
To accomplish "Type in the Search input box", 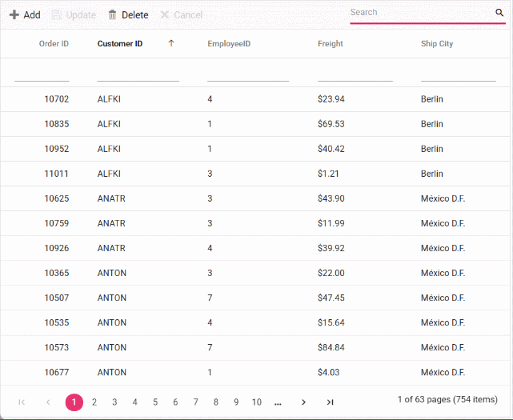I will tap(420, 13).
